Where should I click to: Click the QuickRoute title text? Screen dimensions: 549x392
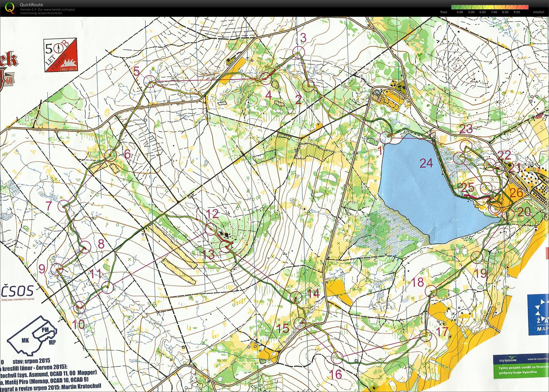tap(31, 5)
